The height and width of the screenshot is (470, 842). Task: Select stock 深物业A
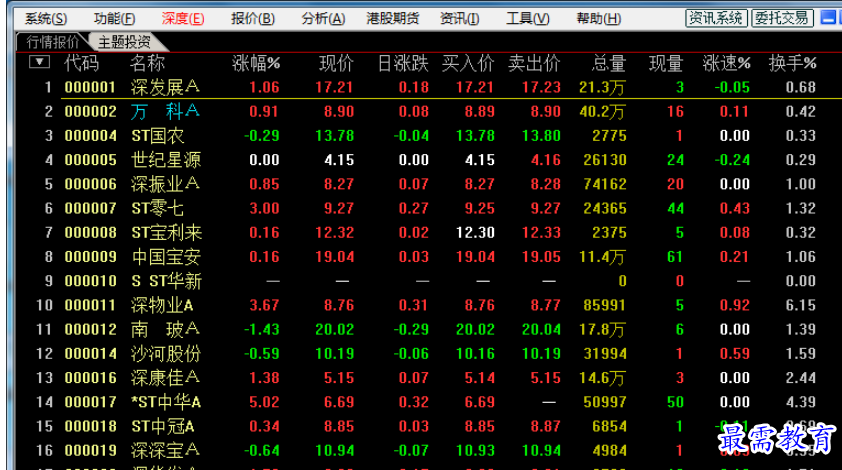tap(162, 305)
